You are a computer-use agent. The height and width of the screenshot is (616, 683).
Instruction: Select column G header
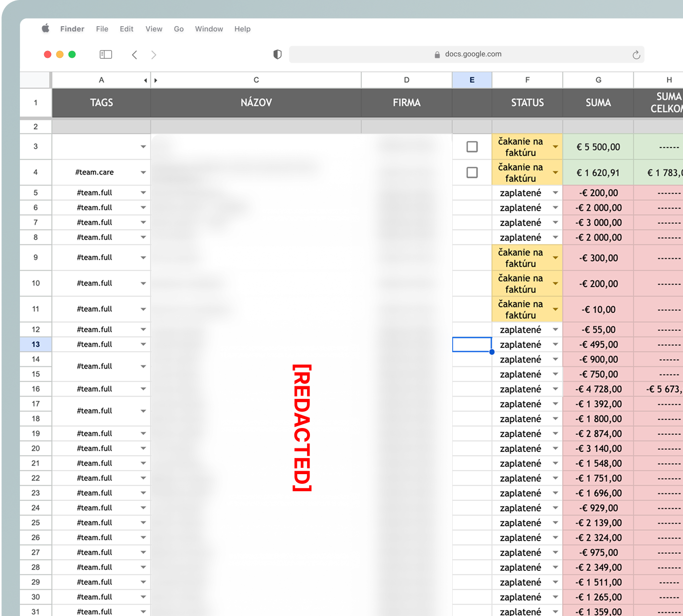click(x=598, y=80)
